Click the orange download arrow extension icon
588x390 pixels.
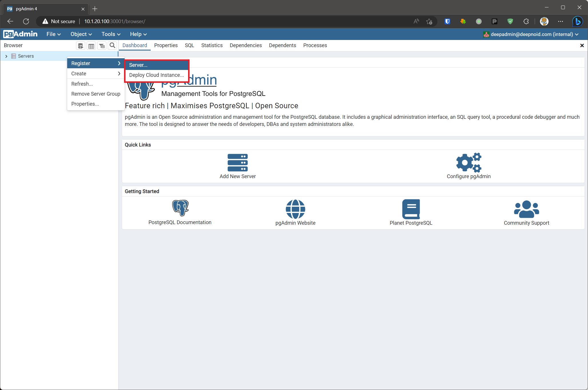click(463, 21)
